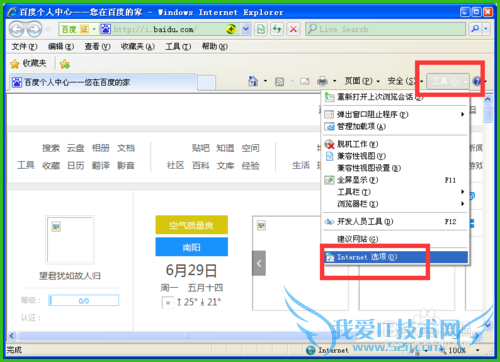500x362 pixels.
Task: Click the 工具(O) command bar button
Action: tap(448, 81)
